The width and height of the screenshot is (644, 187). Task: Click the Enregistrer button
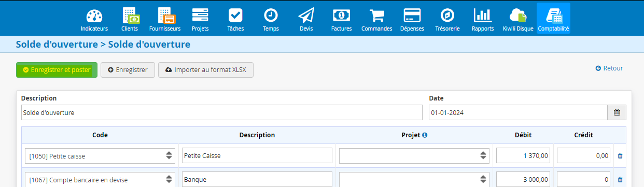point(128,70)
